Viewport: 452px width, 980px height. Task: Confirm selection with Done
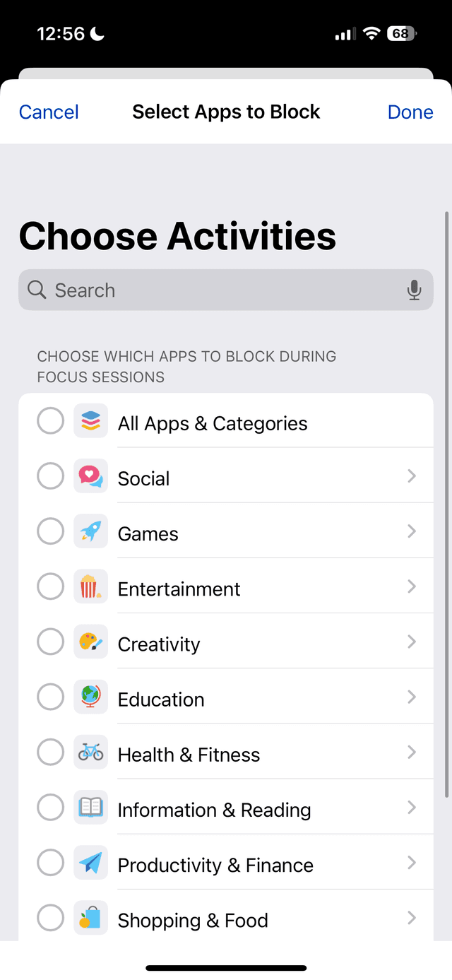tap(410, 112)
